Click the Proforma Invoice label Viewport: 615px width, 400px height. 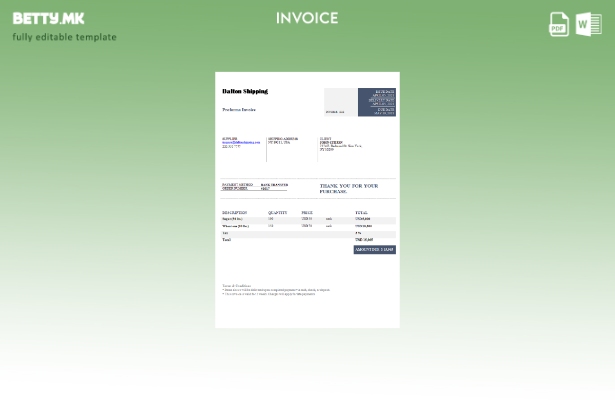(x=239, y=110)
